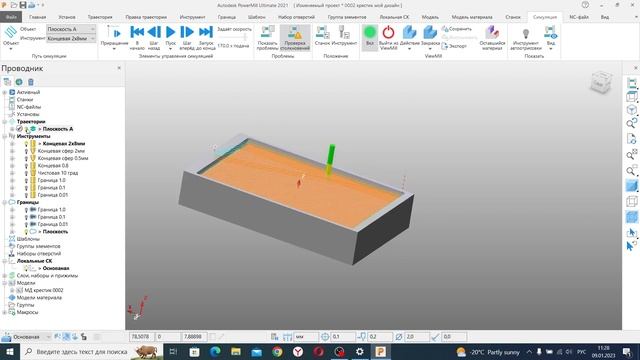Viewport: 640px width, 360px height.
Task: Click Экспорт in the ViewMill group
Action: click(454, 46)
